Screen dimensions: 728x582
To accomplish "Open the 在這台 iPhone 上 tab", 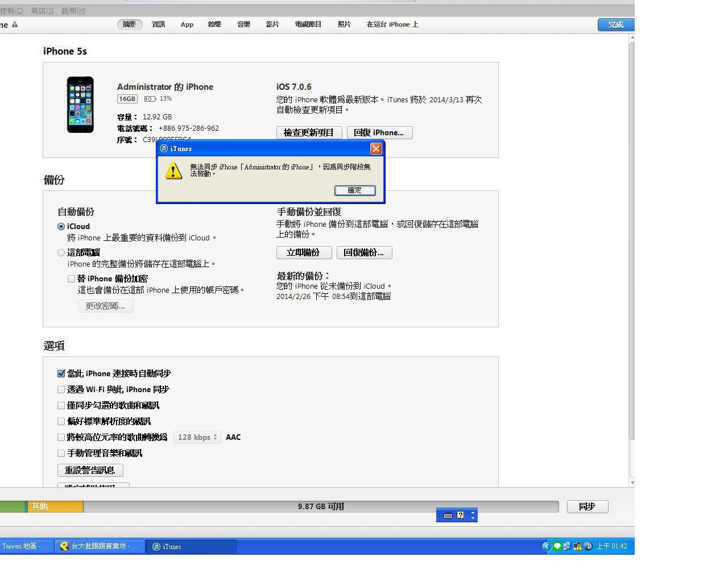I will click(392, 24).
